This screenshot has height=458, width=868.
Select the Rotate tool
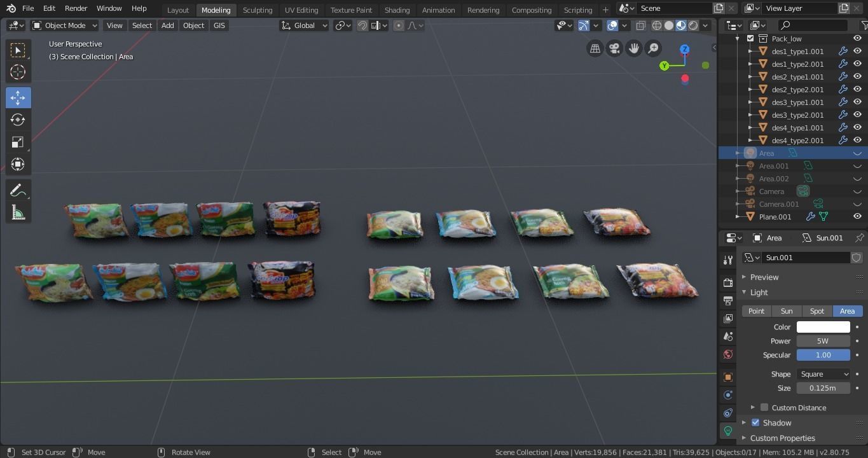pyautogui.click(x=18, y=120)
